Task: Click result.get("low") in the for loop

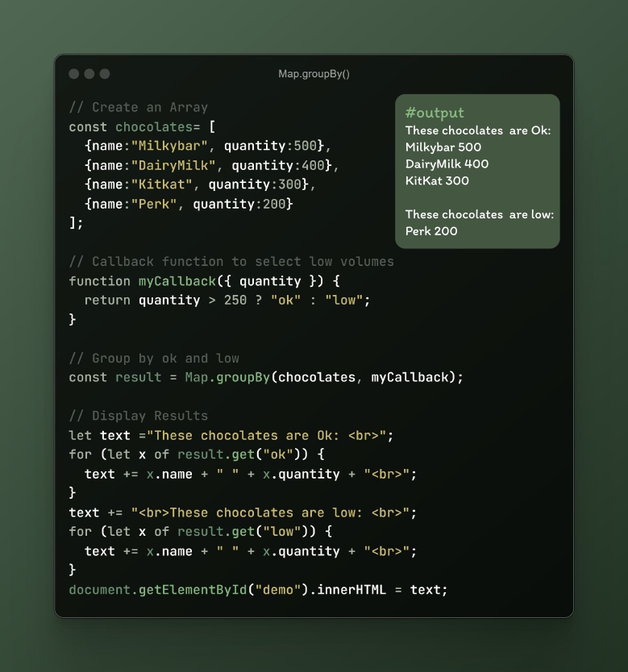Action: 247,532
